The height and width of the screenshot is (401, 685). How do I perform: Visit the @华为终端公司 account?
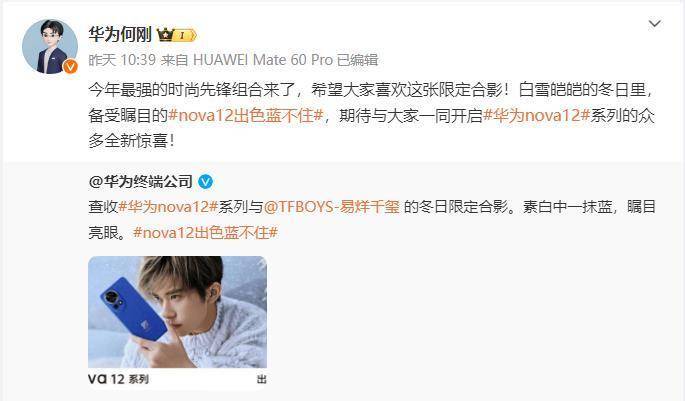click(141, 181)
